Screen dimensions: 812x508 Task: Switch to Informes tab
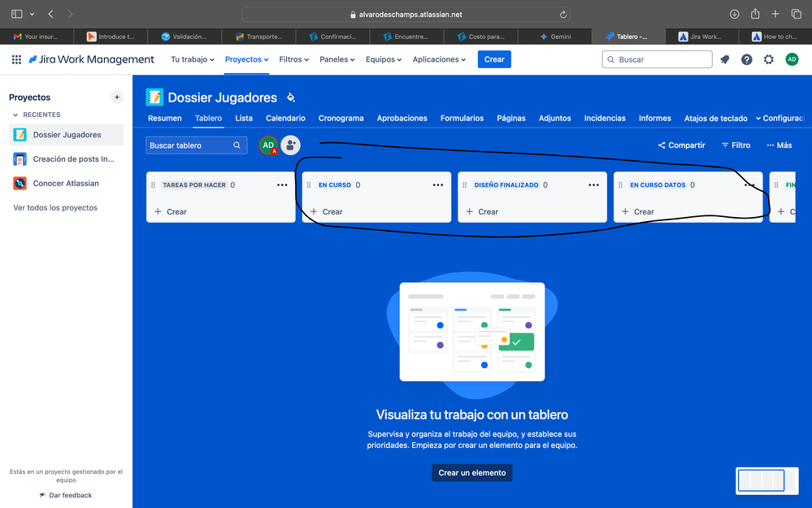pyautogui.click(x=654, y=119)
